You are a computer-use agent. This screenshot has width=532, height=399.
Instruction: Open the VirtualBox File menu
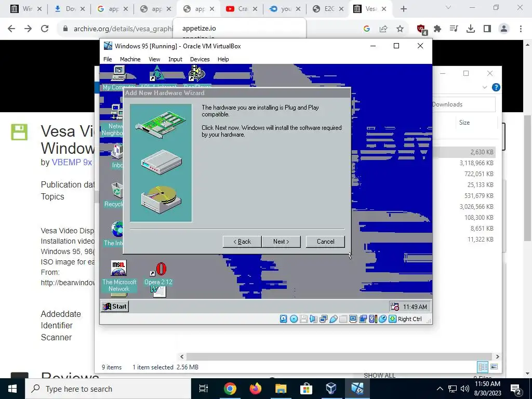click(108, 59)
